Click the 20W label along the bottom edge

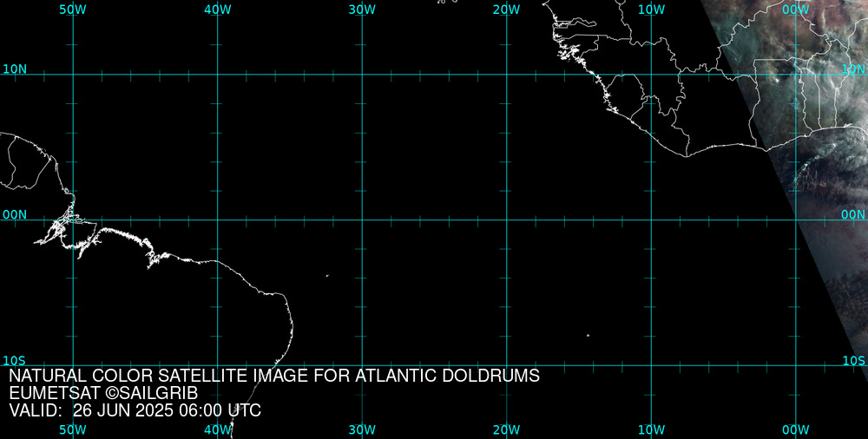[x=507, y=430]
